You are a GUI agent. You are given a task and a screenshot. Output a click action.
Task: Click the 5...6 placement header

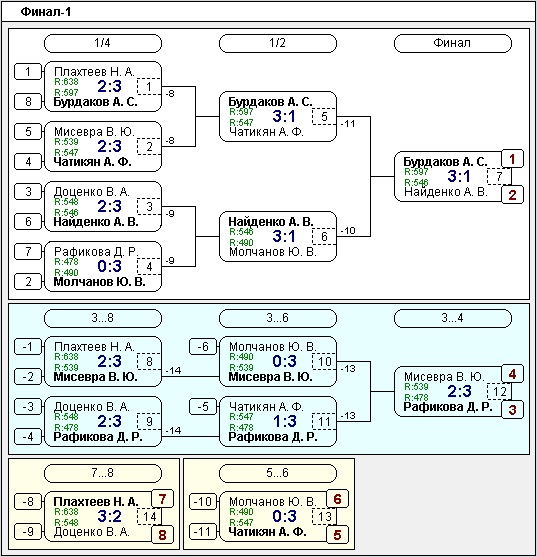[277, 473]
